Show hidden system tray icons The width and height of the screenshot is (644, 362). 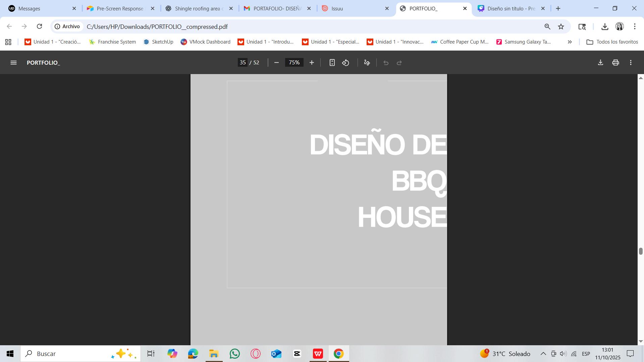(543, 354)
